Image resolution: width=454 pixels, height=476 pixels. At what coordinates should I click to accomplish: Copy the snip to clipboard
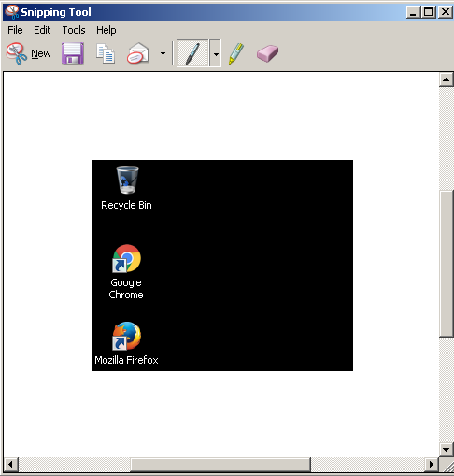point(106,53)
